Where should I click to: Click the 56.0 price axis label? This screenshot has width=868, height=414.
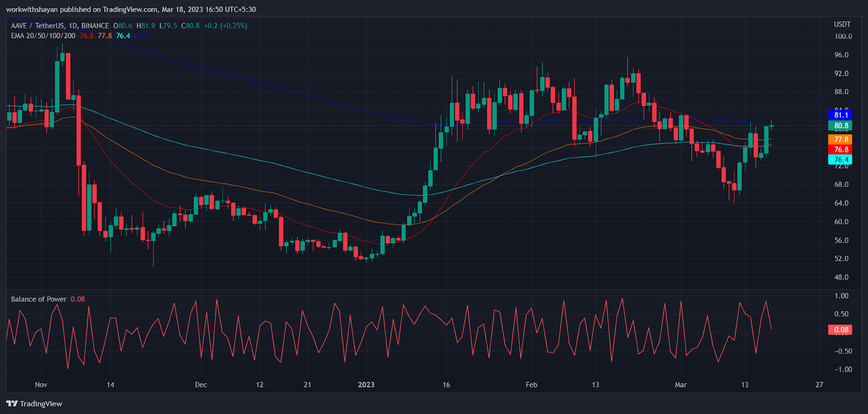(841, 240)
